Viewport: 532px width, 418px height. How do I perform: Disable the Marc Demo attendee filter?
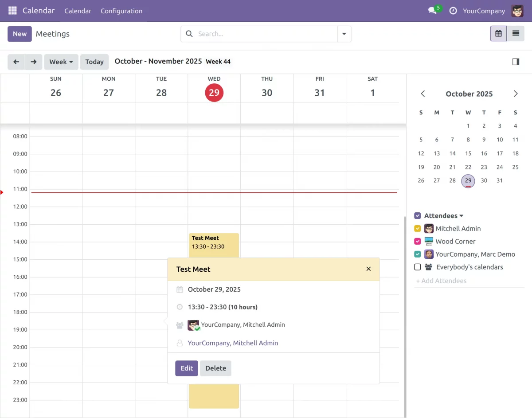click(x=417, y=254)
